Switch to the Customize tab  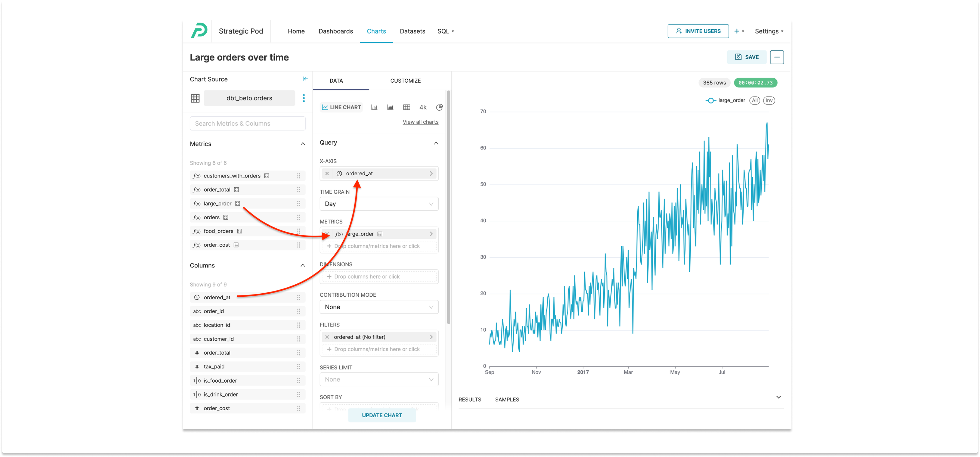pyautogui.click(x=405, y=80)
